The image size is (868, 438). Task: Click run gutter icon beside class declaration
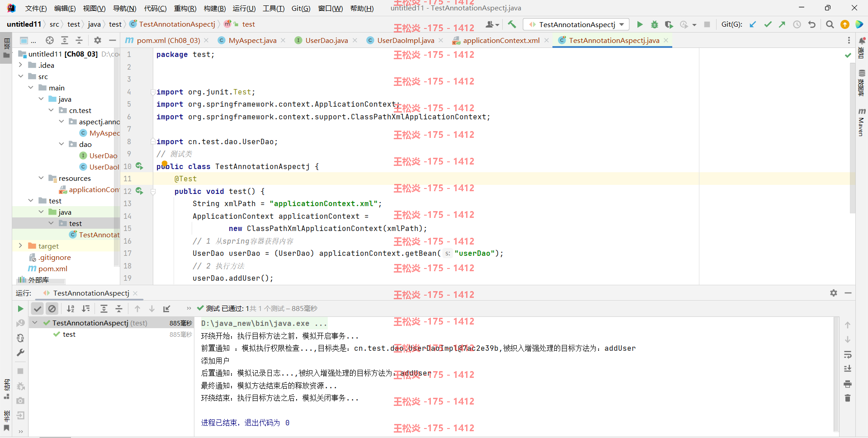139,166
